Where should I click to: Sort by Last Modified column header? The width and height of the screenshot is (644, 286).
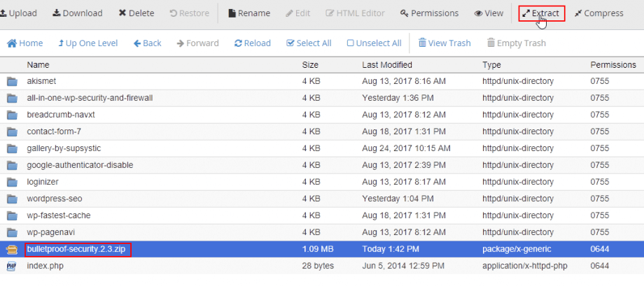pyautogui.click(x=386, y=65)
